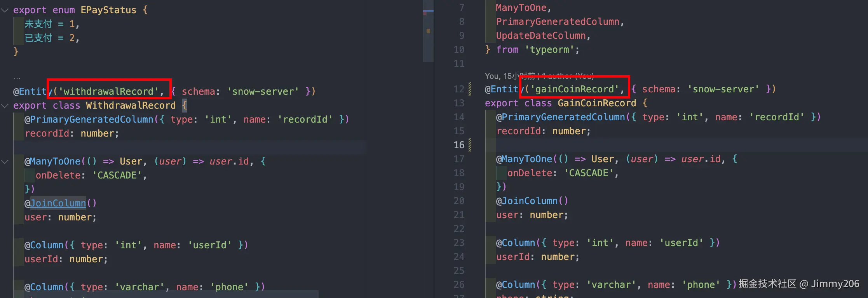Click 'recordId: number;' on line 15
The image size is (868, 298).
544,131
